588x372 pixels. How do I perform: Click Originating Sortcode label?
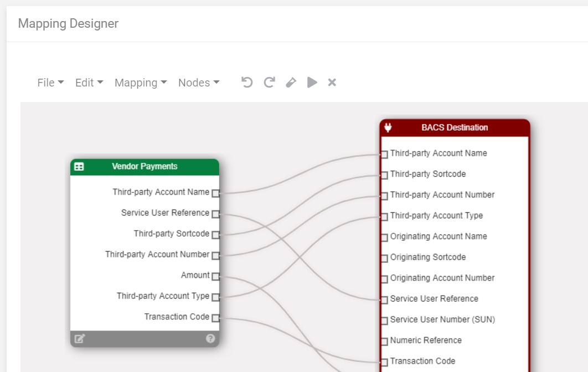pos(428,257)
